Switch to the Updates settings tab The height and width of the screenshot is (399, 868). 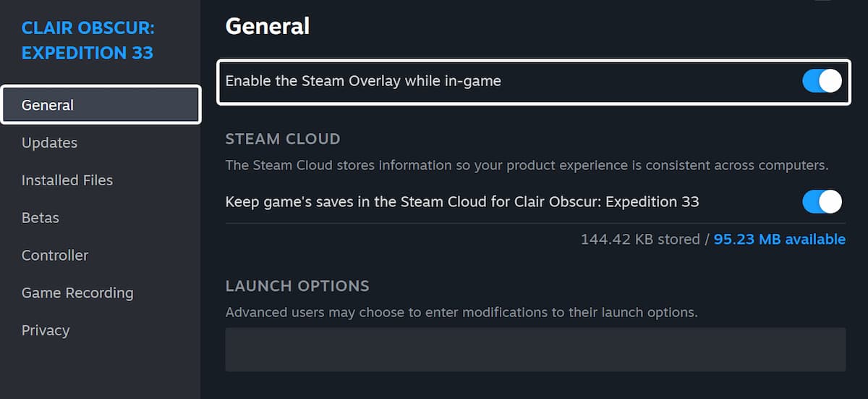[49, 143]
